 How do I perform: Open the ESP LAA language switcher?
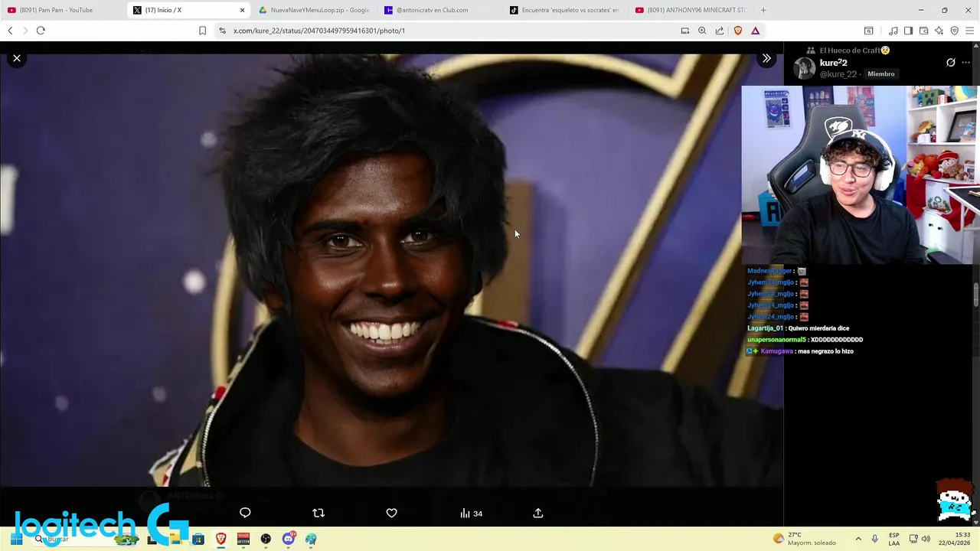(894, 539)
